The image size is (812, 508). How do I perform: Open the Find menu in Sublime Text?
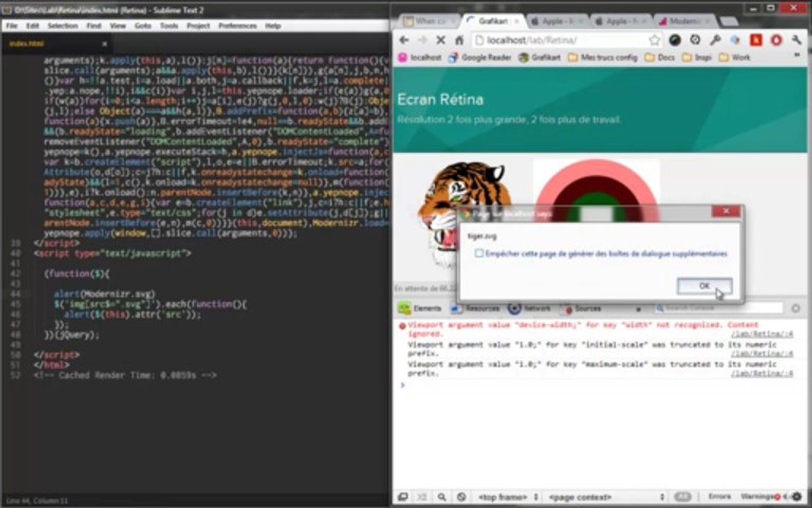[94, 25]
